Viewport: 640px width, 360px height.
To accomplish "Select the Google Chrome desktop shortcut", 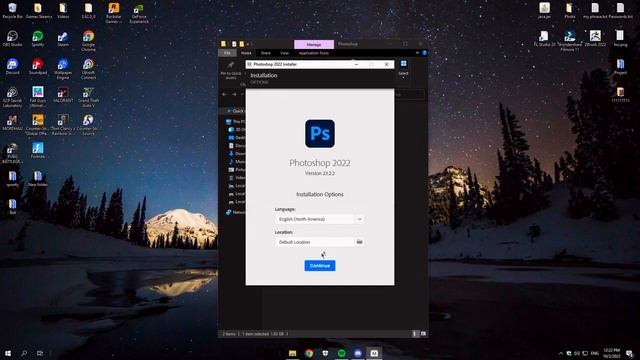I will (88, 41).
